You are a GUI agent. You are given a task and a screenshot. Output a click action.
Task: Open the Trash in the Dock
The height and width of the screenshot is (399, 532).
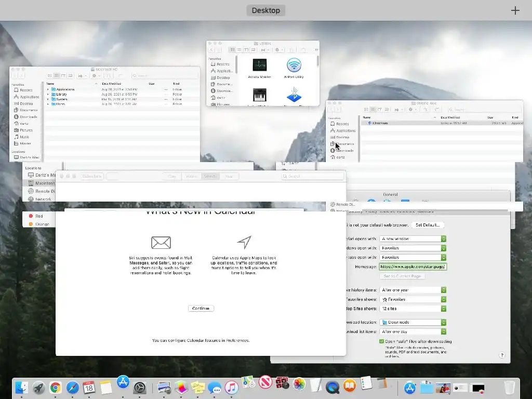[x=509, y=388]
